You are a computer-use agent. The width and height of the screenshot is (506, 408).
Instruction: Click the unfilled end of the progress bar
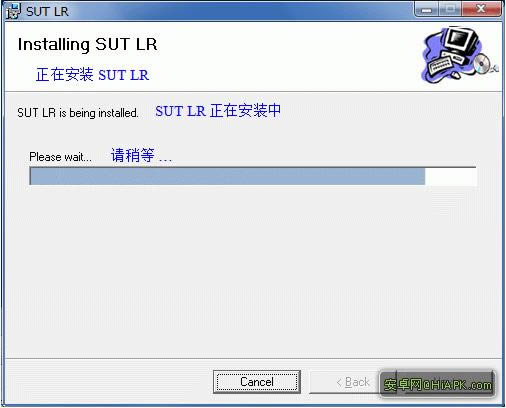click(450, 176)
